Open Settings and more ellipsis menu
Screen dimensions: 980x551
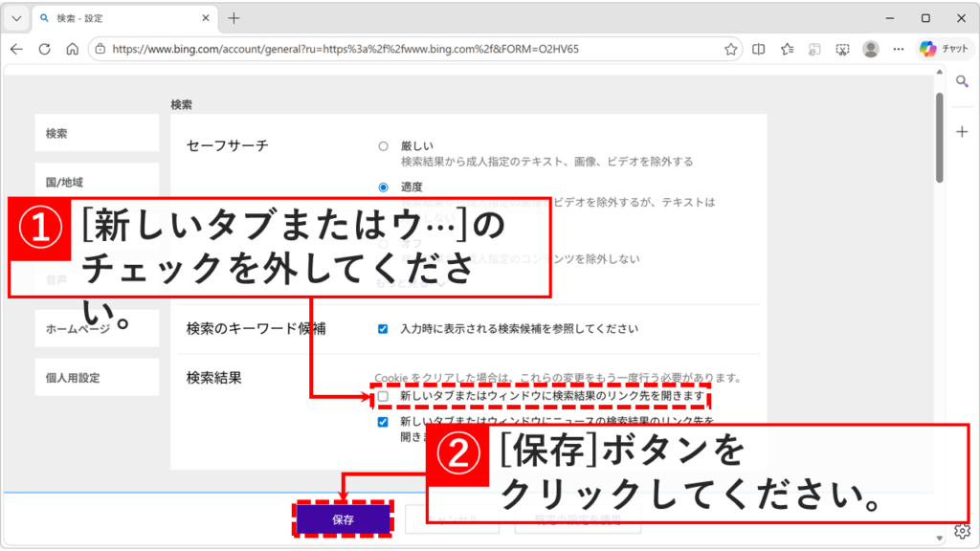tap(898, 49)
